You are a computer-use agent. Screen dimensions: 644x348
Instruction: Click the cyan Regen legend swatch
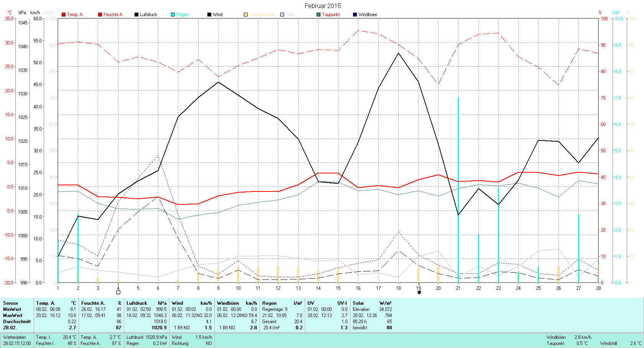pyautogui.click(x=173, y=15)
